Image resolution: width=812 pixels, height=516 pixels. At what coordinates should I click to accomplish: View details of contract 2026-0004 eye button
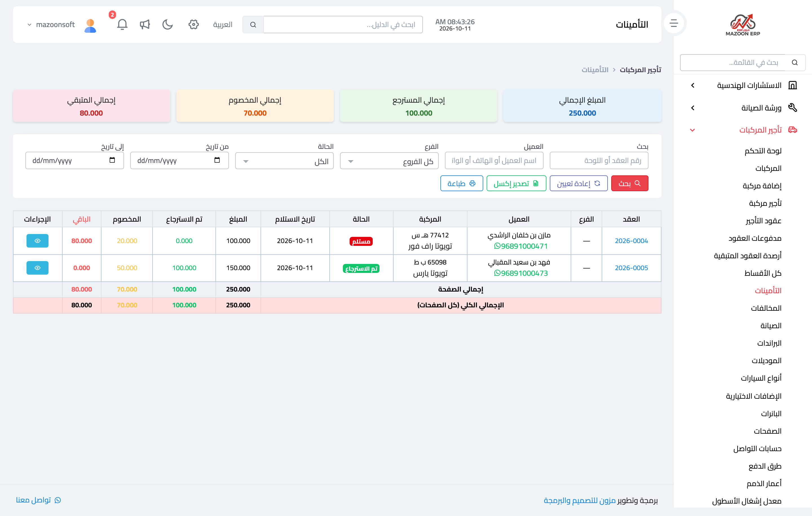pos(37,241)
